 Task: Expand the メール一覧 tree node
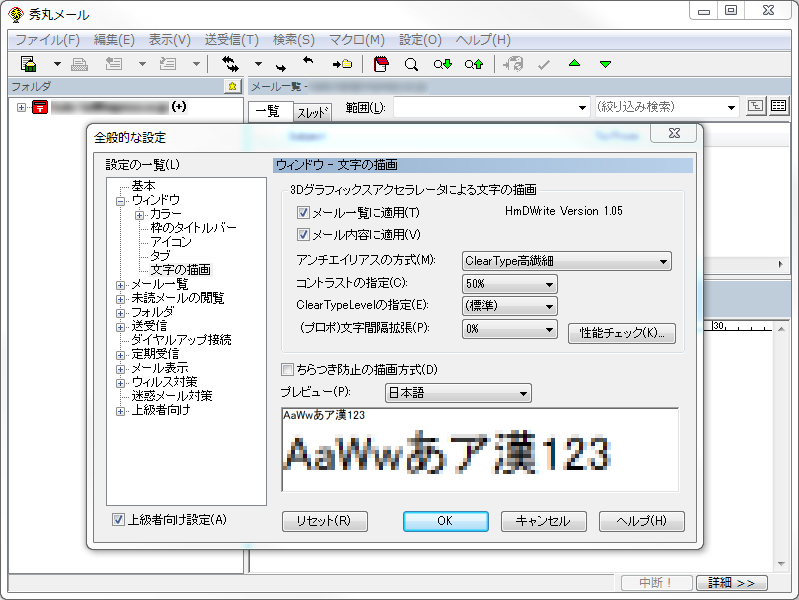tap(121, 285)
